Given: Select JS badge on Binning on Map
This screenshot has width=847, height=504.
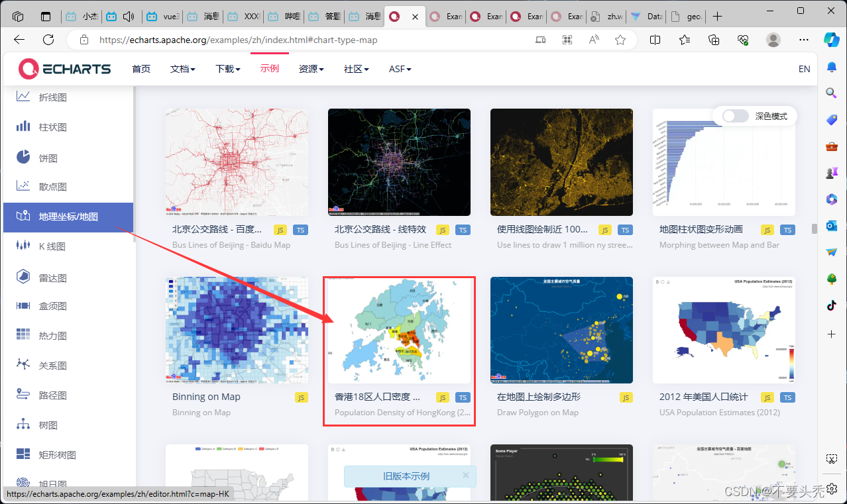Looking at the screenshot, I should point(301,397).
